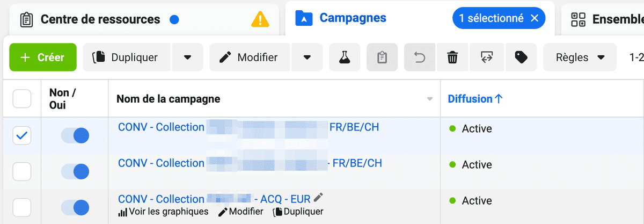
Task: Open the A/B test flask icon
Action: coord(345,57)
